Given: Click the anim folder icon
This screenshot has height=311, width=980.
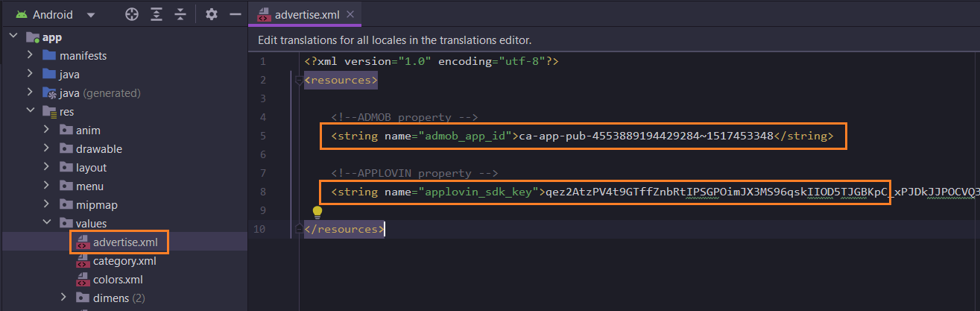Looking at the screenshot, I should coord(66,130).
